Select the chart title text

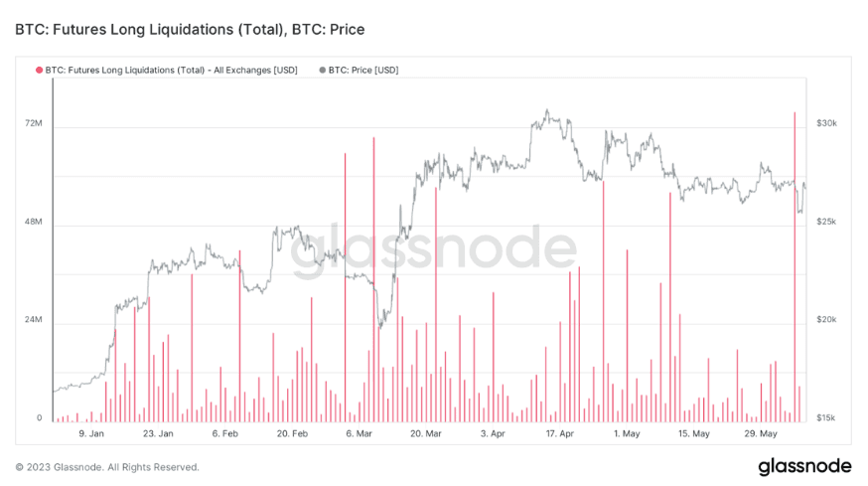pos(190,30)
